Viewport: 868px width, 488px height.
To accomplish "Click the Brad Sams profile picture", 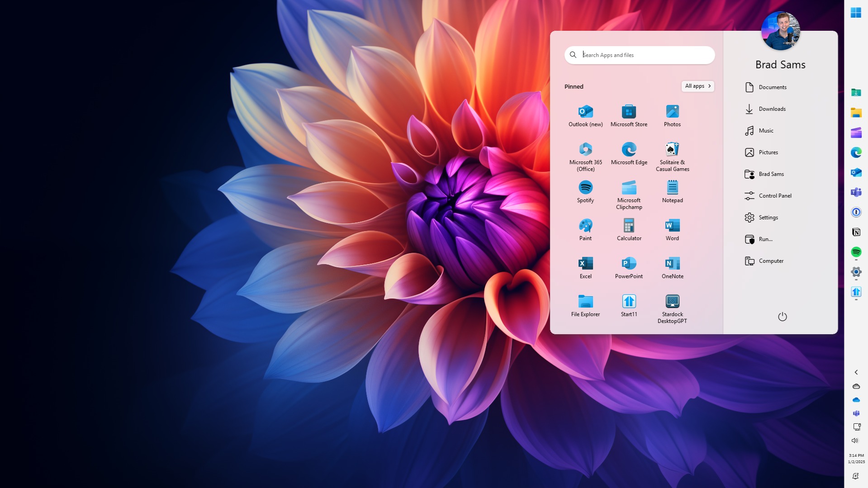I will [x=780, y=31].
